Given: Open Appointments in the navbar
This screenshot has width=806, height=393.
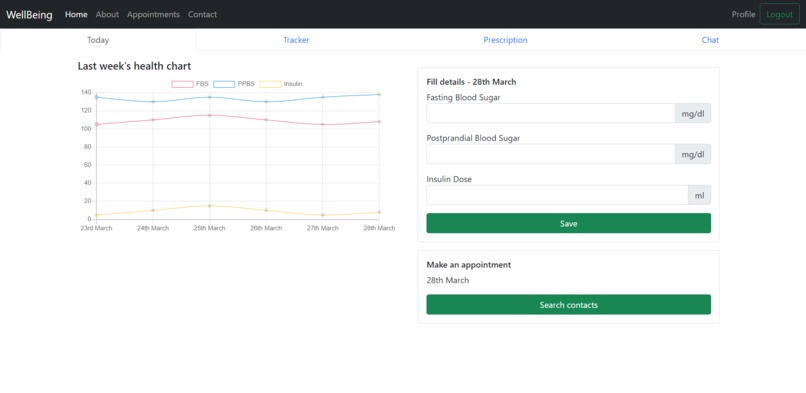Looking at the screenshot, I should tap(153, 14).
